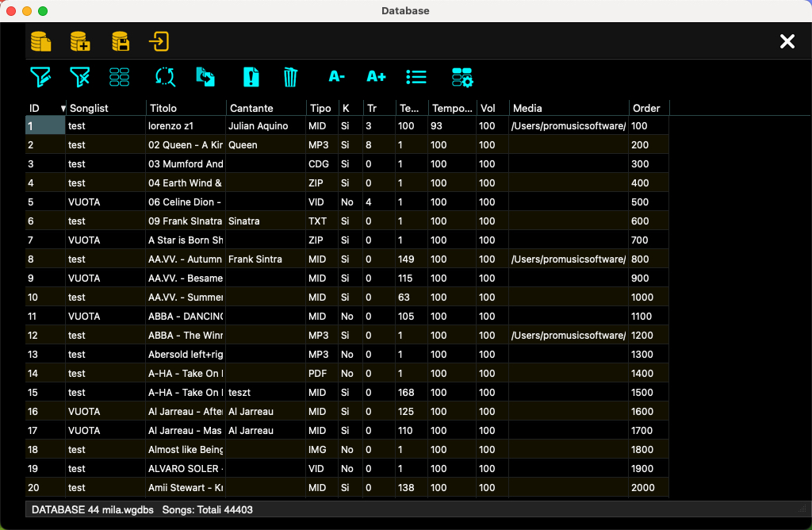Click the new database plus icon
This screenshot has height=530, width=812.
point(80,41)
